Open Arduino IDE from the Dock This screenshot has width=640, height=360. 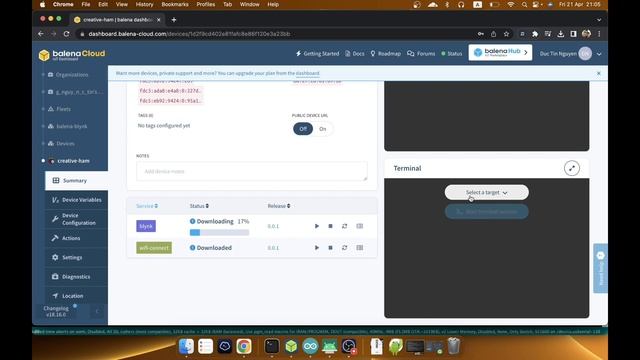[310, 347]
